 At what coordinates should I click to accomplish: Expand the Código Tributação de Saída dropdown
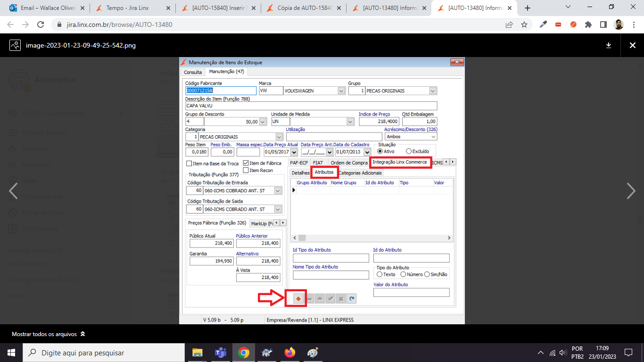point(278,209)
